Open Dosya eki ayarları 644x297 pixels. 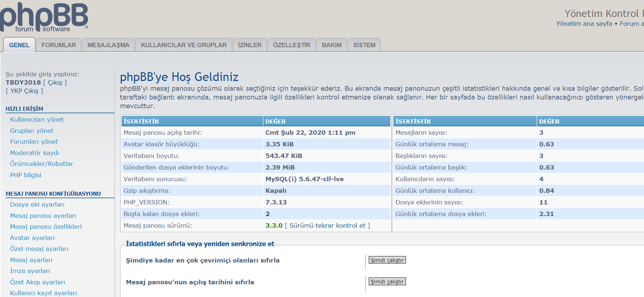(x=37, y=204)
